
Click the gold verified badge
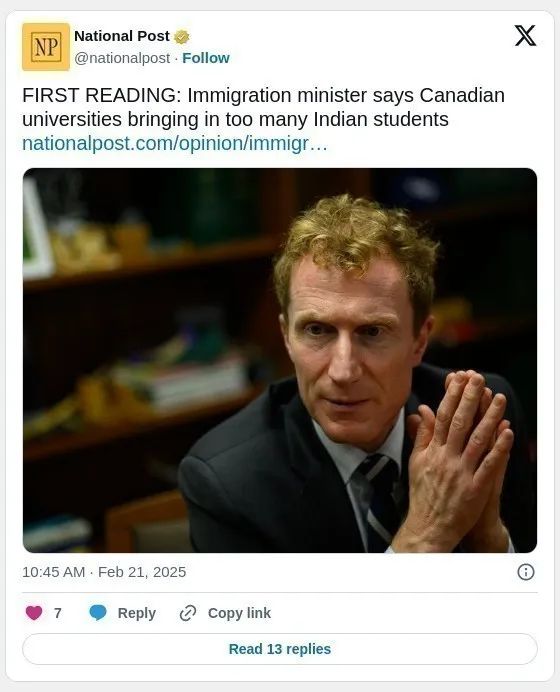181,37
